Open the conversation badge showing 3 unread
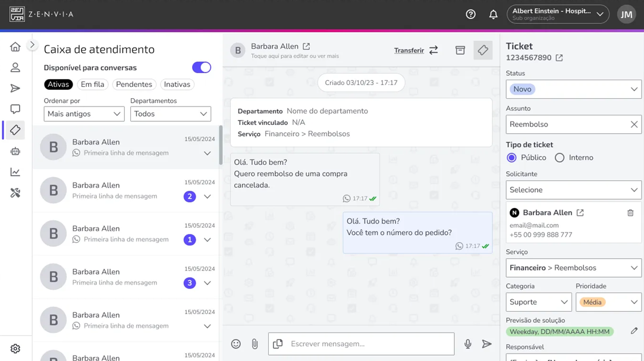Screen dimensions: 644x361 pos(190,283)
